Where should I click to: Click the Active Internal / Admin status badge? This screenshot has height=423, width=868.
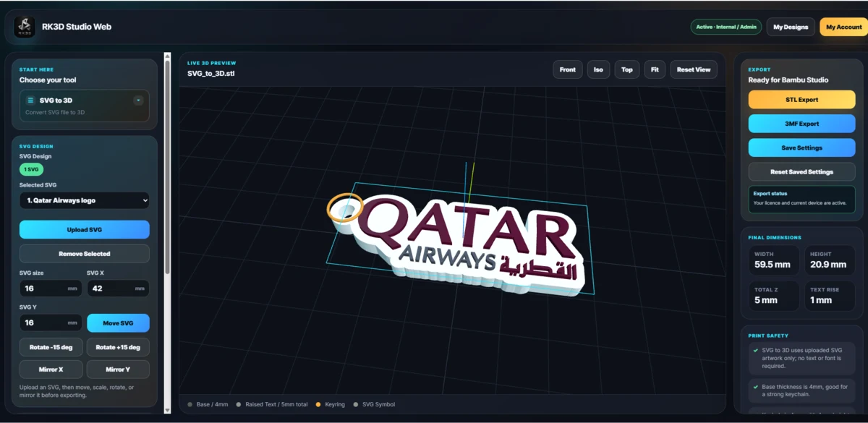click(726, 27)
